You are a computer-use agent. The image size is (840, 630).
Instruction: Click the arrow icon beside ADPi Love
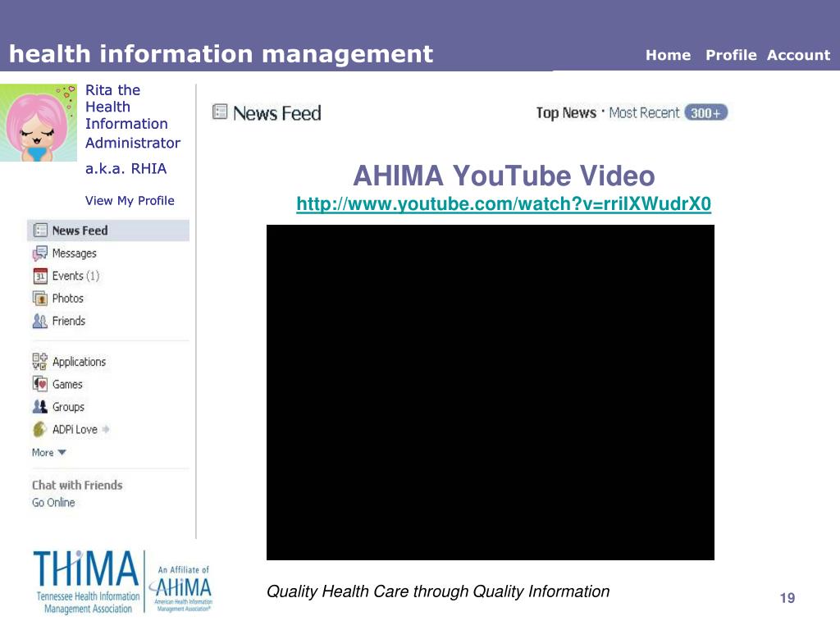point(106,429)
